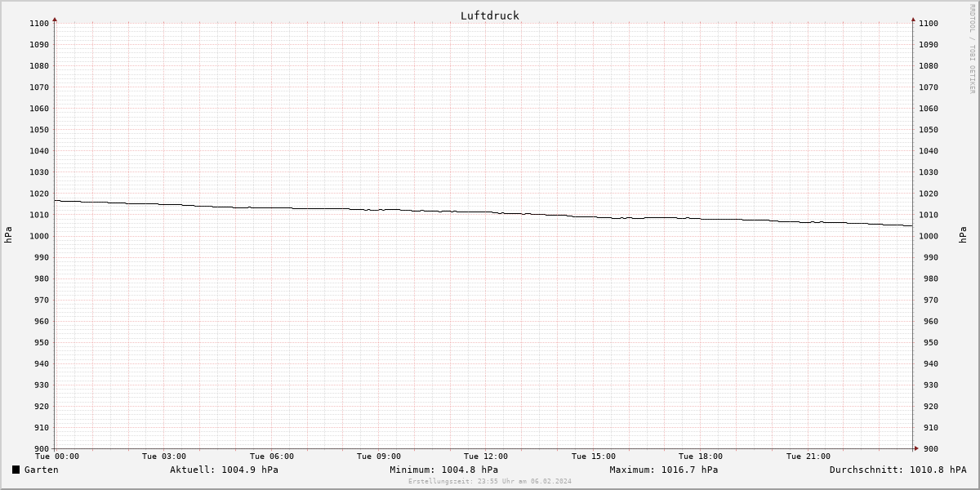Click the Luftdruck chart title

[490, 16]
